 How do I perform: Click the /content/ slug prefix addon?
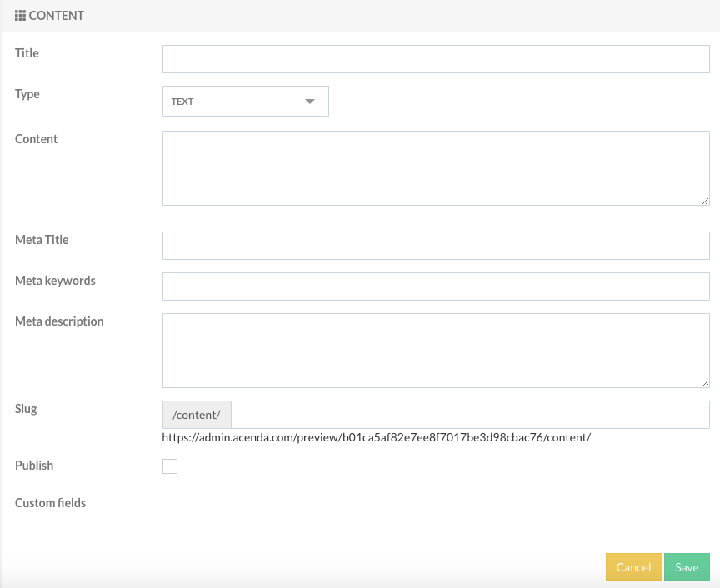197,415
